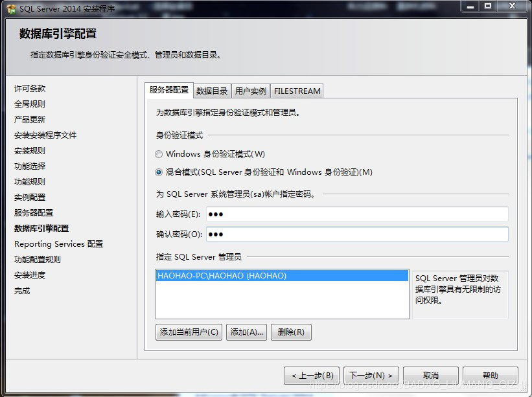Image resolution: width=532 pixels, height=397 pixels.
Task: Switch to the FILESTREAM tab
Action: pyautogui.click(x=297, y=91)
